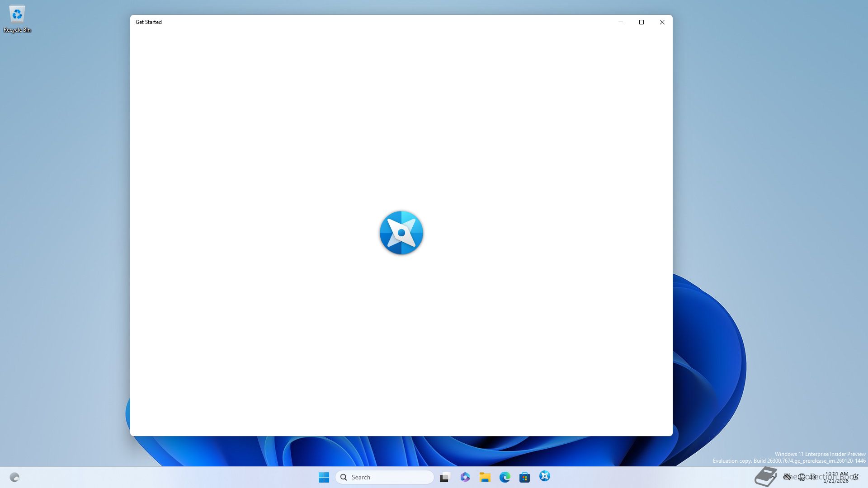Expand hidden system tray icons chevron
This screenshot has width=868, height=488.
[773, 477]
